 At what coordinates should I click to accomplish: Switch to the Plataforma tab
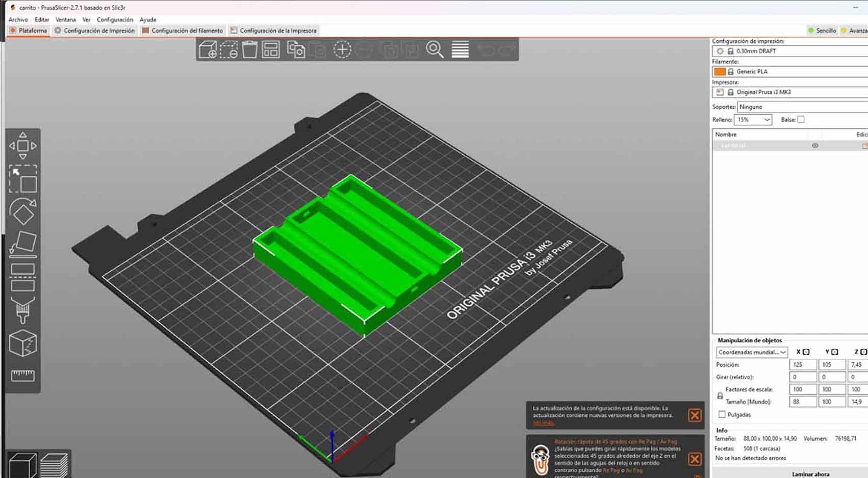point(29,31)
